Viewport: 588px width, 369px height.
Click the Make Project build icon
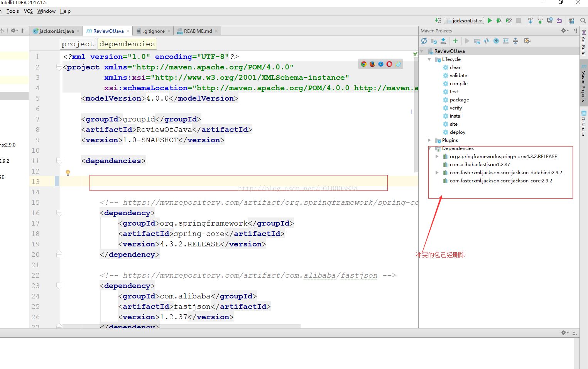438,20
